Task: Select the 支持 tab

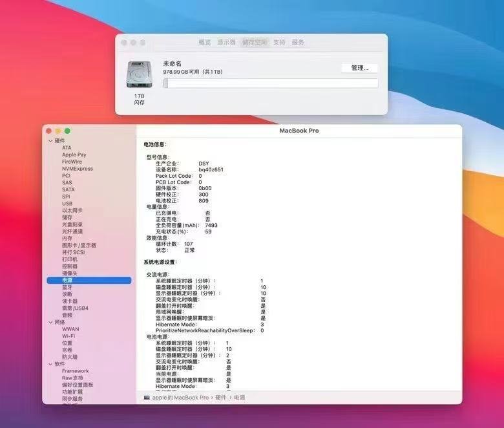Action: [279, 42]
